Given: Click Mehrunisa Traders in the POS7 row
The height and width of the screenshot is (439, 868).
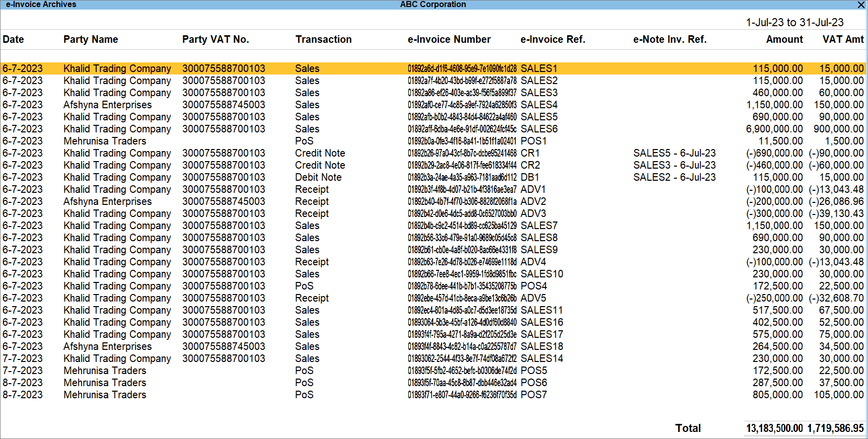Looking at the screenshot, I should click(105, 395).
